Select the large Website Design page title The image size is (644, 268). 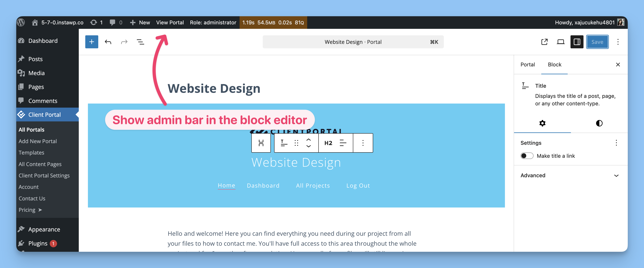[x=214, y=89]
